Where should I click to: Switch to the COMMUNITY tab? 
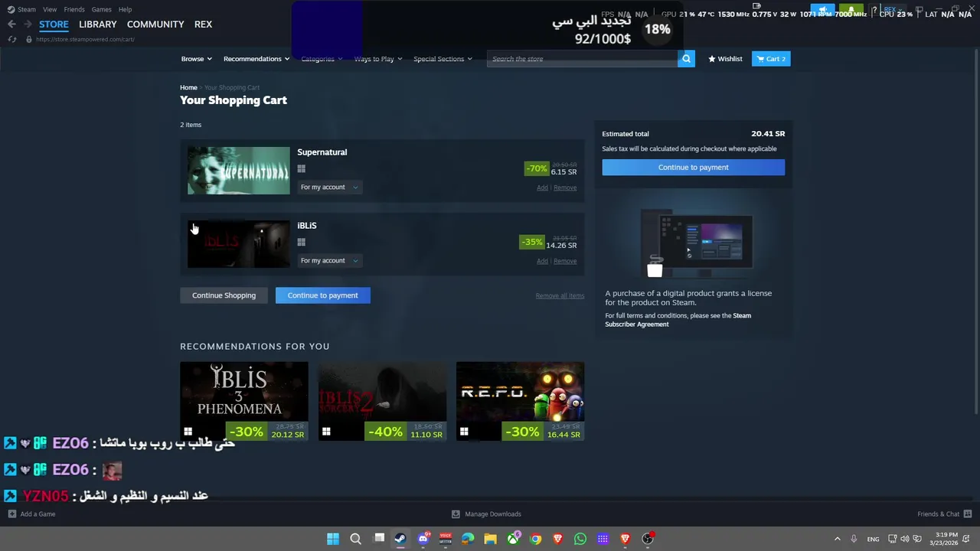155,24
